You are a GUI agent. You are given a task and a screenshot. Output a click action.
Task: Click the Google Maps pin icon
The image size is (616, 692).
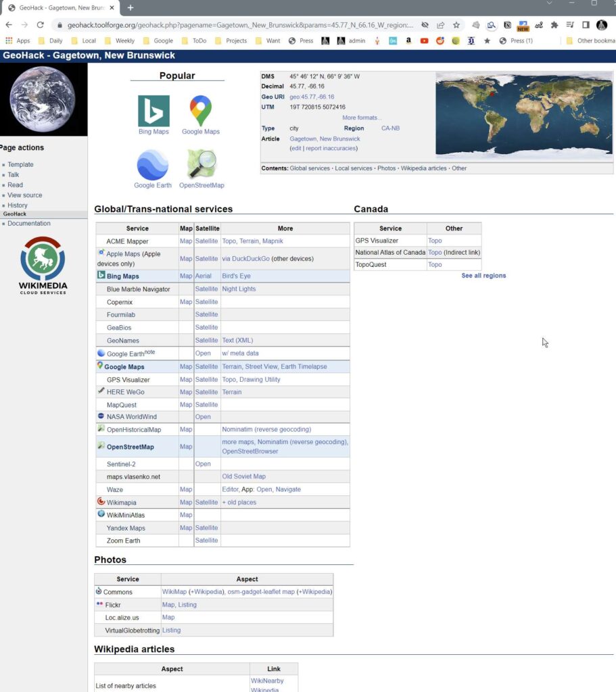click(x=201, y=112)
